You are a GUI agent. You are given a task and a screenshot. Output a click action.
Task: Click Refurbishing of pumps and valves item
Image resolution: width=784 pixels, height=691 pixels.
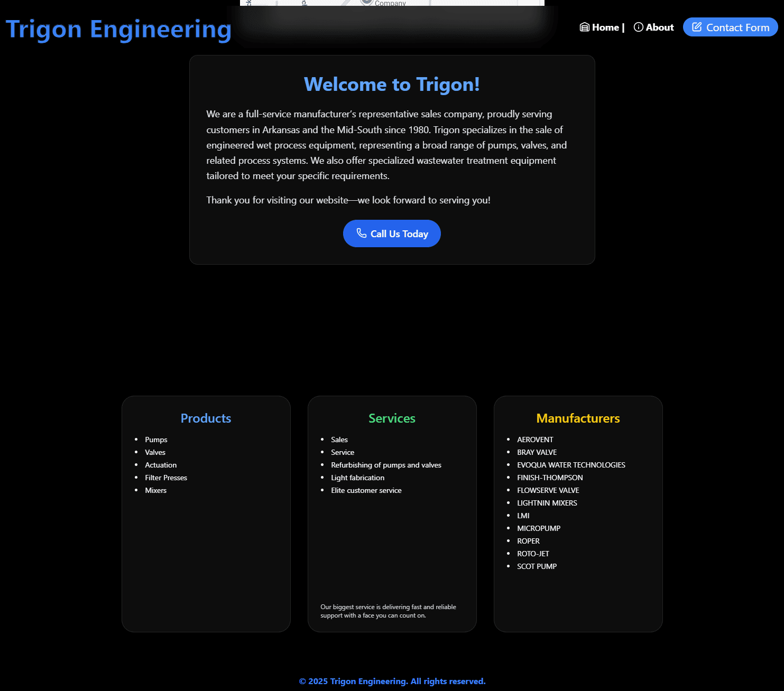(386, 465)
